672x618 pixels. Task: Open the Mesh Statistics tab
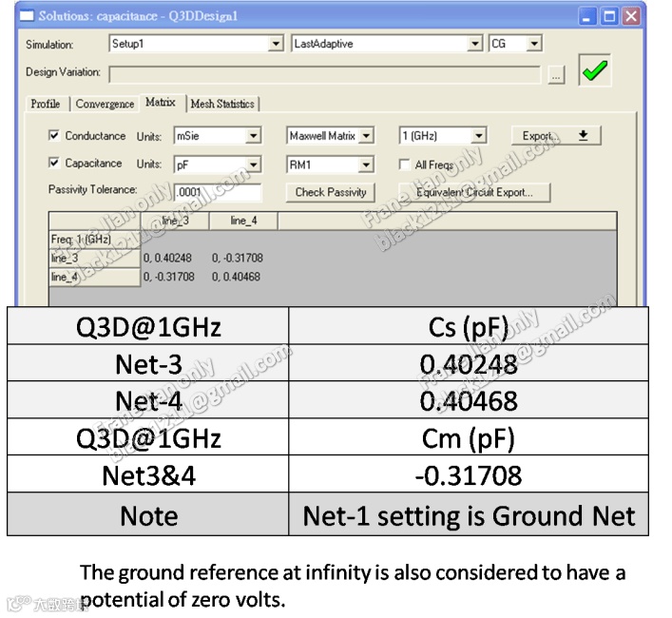point(221,104)
